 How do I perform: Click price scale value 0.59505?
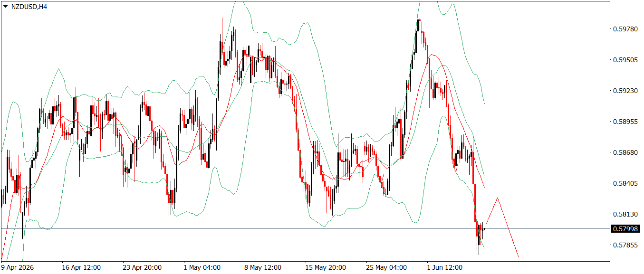point(625,60)
